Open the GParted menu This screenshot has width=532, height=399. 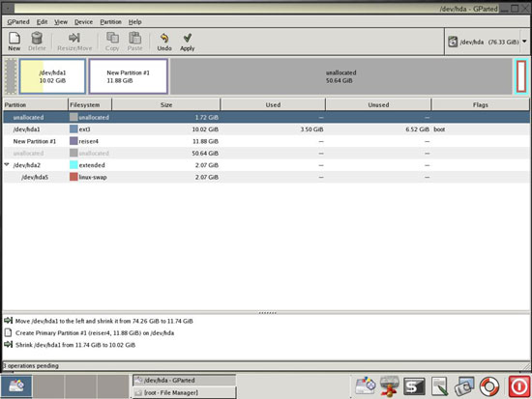(x=18, y=22)
